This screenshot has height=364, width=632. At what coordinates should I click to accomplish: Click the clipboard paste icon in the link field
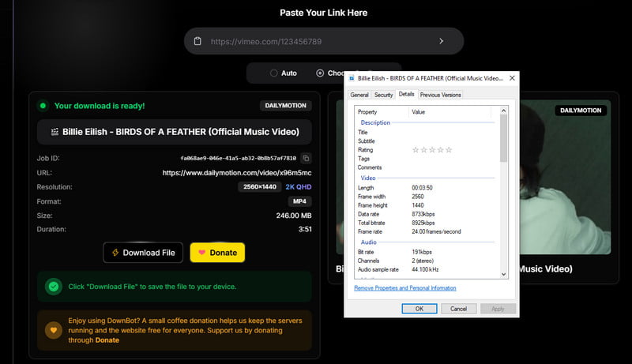(x=197, y=41)
